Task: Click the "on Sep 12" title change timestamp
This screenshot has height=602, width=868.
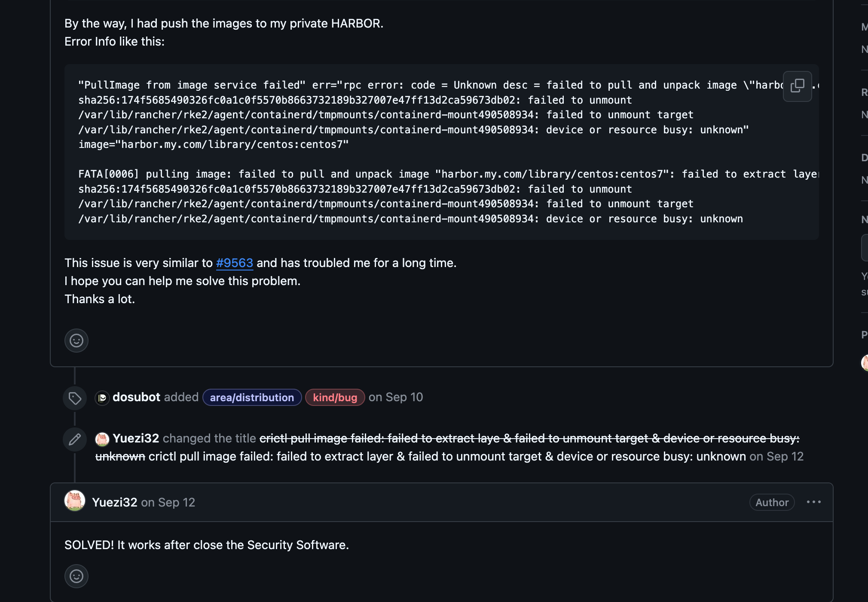Action: click(x=776, y=456)
